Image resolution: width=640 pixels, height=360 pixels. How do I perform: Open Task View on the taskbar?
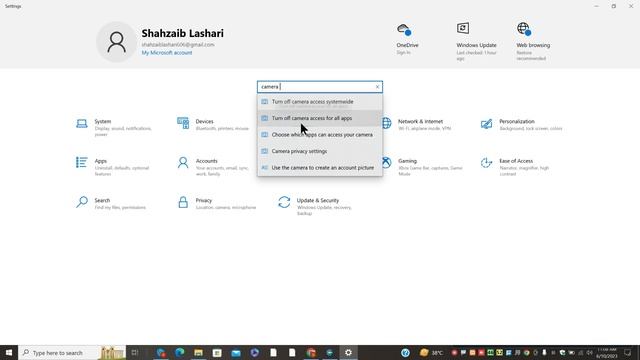pos(135,353)
